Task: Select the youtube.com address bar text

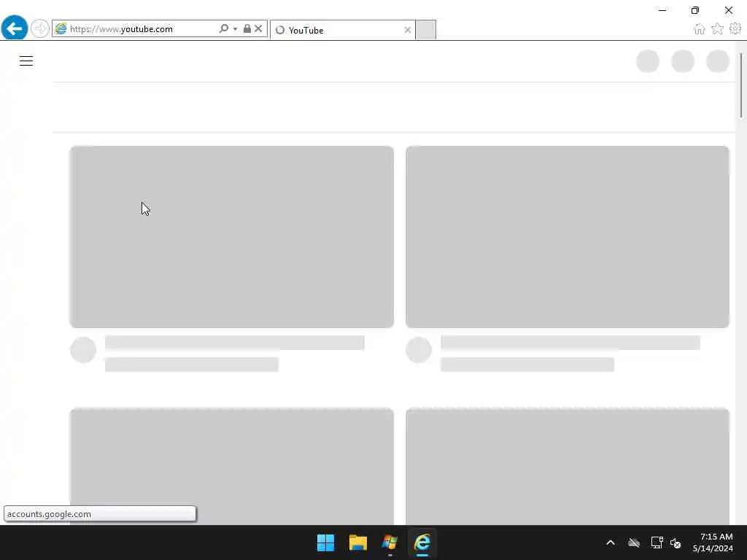Action: coord(121,29)
